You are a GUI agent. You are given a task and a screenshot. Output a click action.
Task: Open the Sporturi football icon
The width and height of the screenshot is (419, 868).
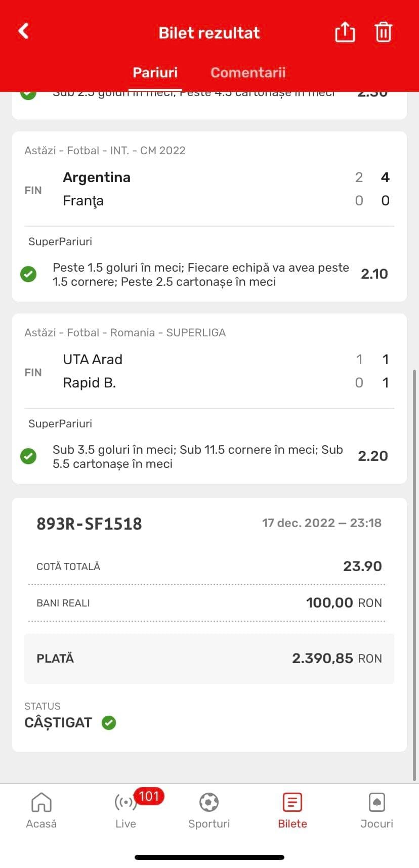click(x=209, y=802)
